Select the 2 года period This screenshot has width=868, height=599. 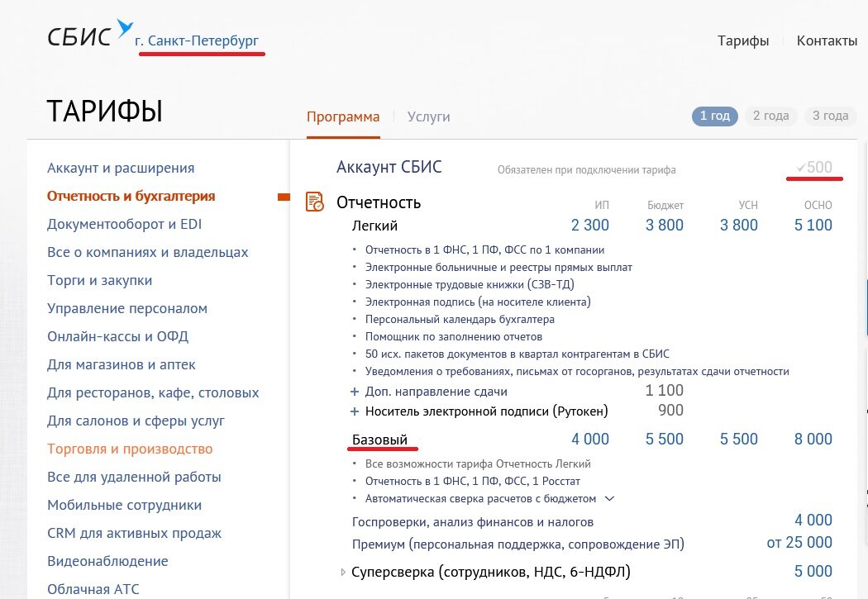click(x=770, y=116)
